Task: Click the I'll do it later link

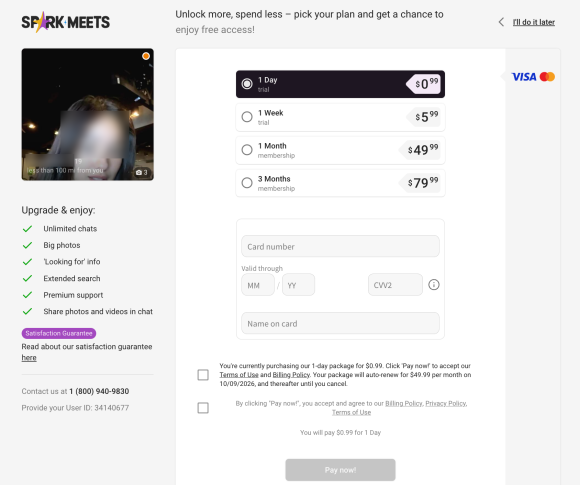Action: point(534,22)
